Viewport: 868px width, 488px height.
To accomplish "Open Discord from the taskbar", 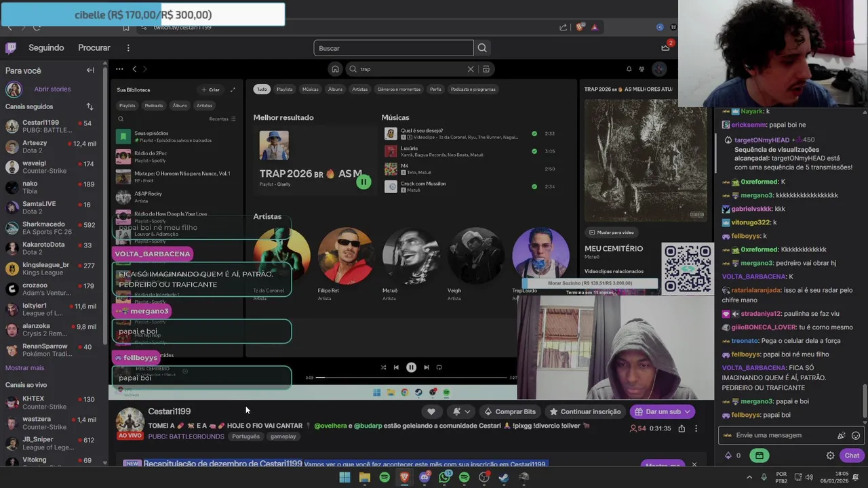I will (425, 477).
